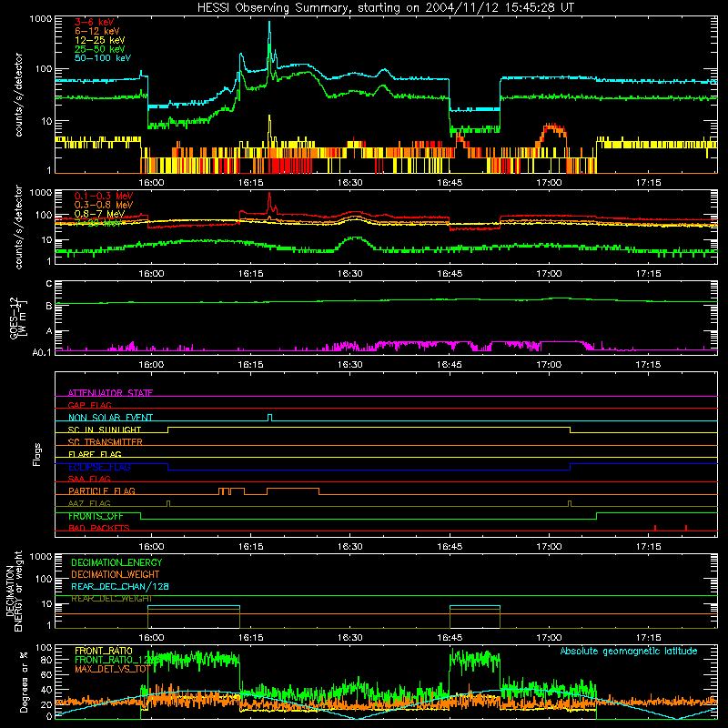The image size is (728, 728).
Task: Click the HESSI Observing Summary title
Action: click(x=385, y=8)
